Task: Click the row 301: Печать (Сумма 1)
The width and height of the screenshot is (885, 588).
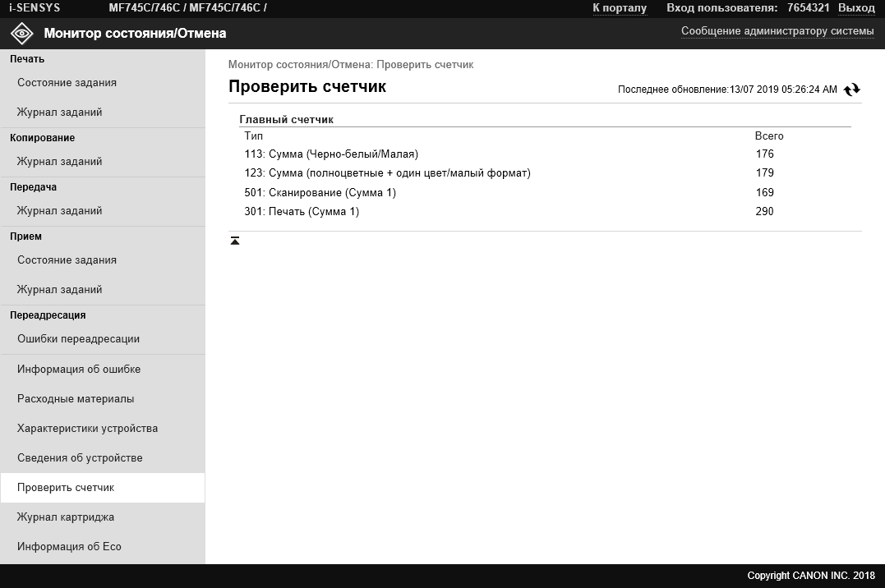Action: coord(545,212)
